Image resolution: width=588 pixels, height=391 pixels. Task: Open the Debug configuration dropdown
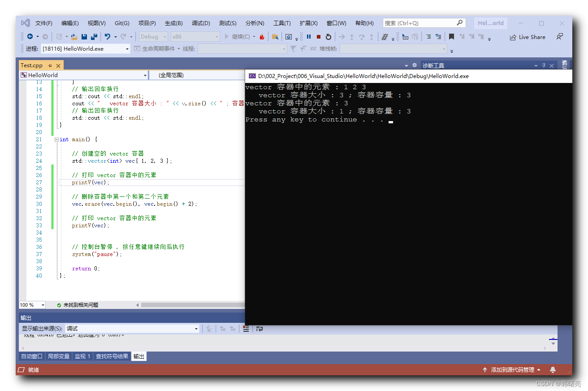click(153, 37)
